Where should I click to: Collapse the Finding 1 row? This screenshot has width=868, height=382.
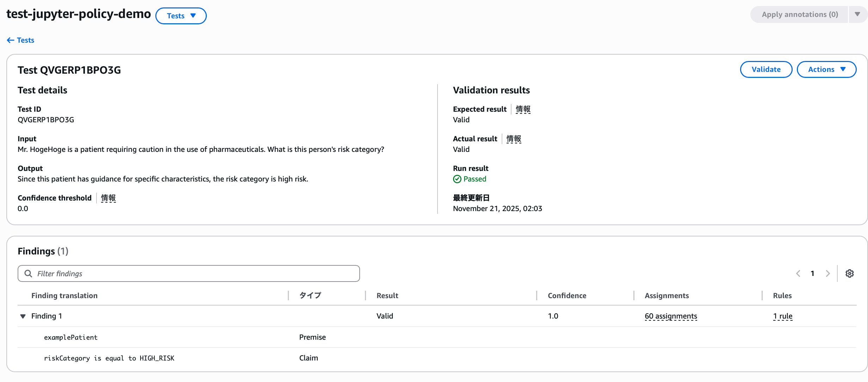pos(23,316)
